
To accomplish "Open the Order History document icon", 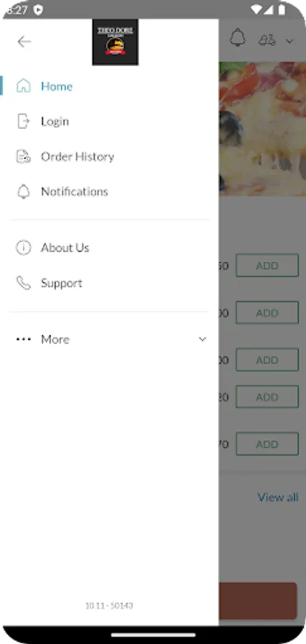I will [24, 157].
